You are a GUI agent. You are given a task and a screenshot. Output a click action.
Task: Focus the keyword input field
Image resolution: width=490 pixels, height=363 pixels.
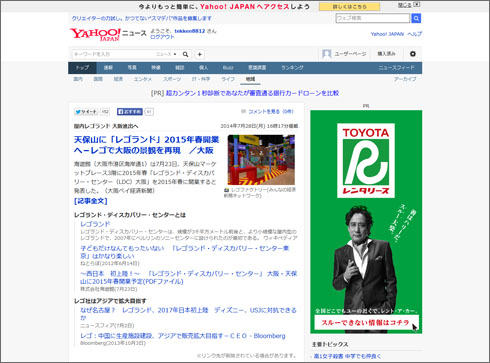click(x=113, y=54)
